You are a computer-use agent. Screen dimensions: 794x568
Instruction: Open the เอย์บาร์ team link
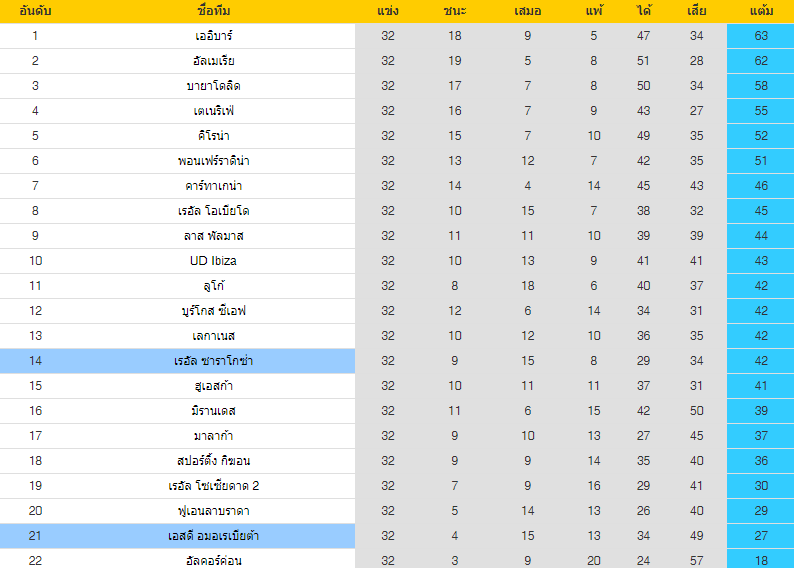tap(213, 36)
